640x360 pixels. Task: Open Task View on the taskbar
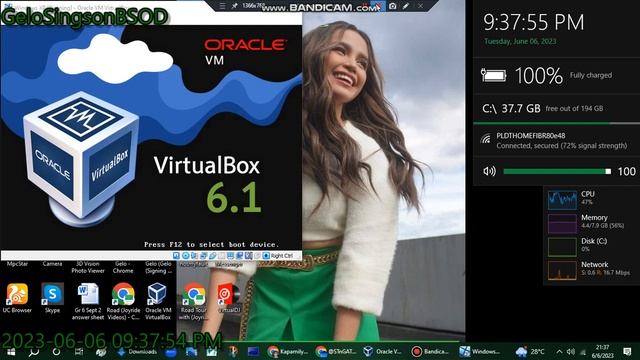click(78, 351)
